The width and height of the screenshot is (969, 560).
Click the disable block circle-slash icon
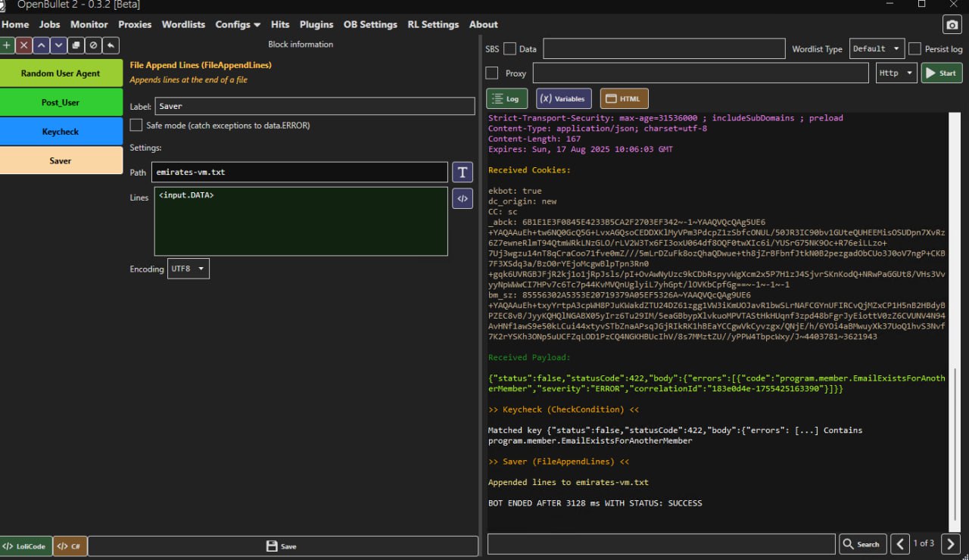click(x=93, y=45)
